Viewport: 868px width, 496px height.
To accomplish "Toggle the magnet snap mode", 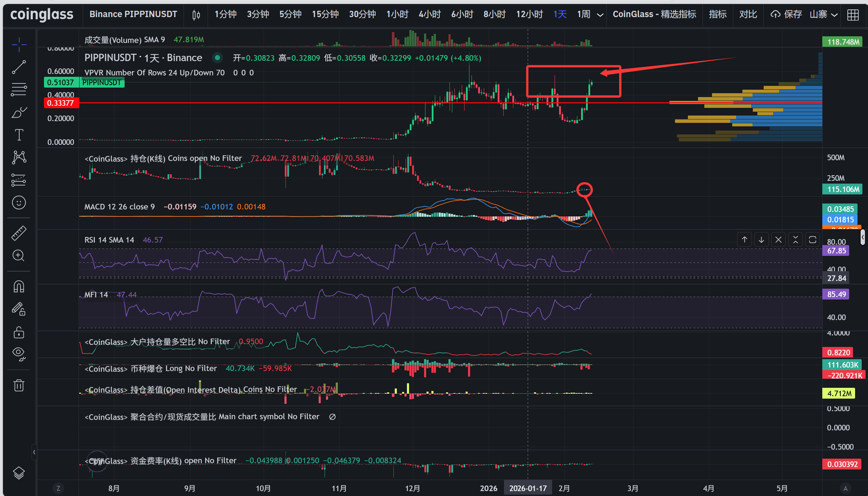I will (x=19, y=287).
